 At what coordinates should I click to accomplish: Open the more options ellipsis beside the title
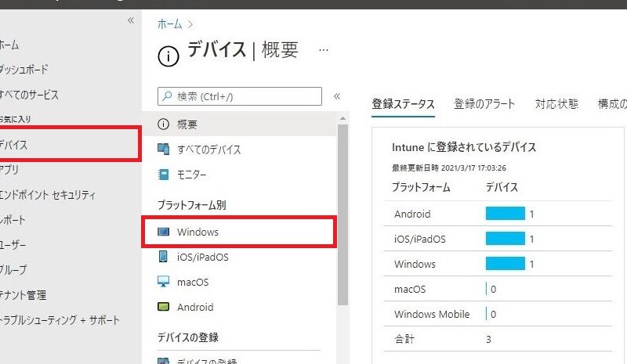point(323,50)
